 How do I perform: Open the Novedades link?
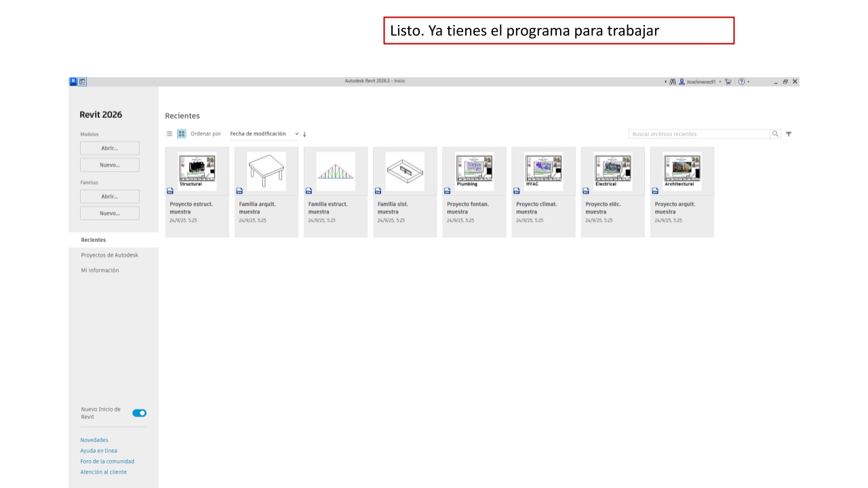point(94,440)
